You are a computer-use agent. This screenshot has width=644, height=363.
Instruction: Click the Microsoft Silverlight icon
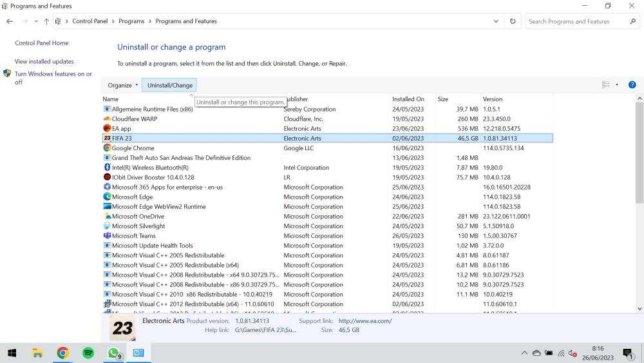(x=107, y=226)
